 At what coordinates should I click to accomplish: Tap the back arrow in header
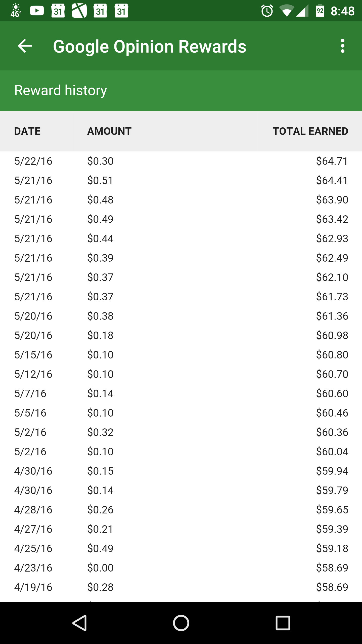coord(25,46)
